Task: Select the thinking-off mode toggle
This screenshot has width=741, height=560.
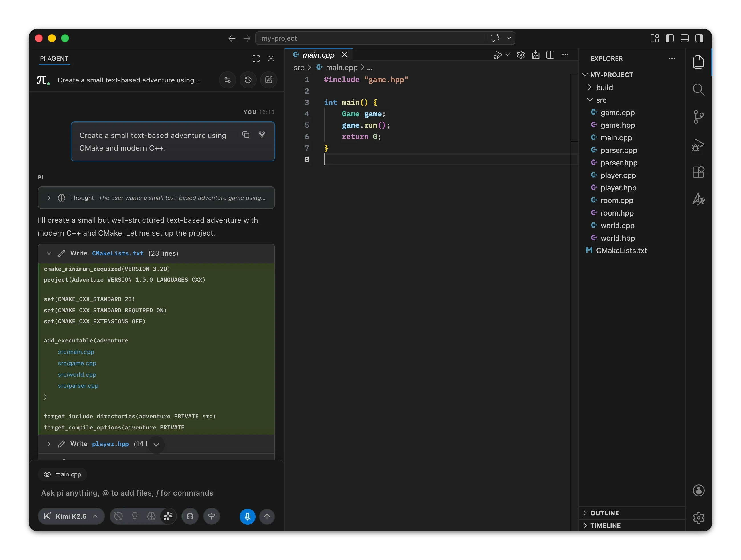Action: (x=118, y=516)
